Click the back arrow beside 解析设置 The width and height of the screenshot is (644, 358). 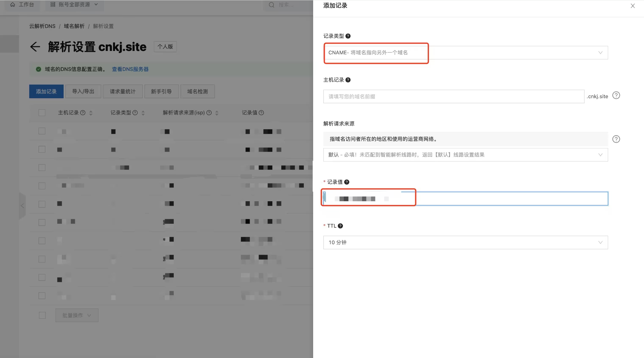[35, 47]
